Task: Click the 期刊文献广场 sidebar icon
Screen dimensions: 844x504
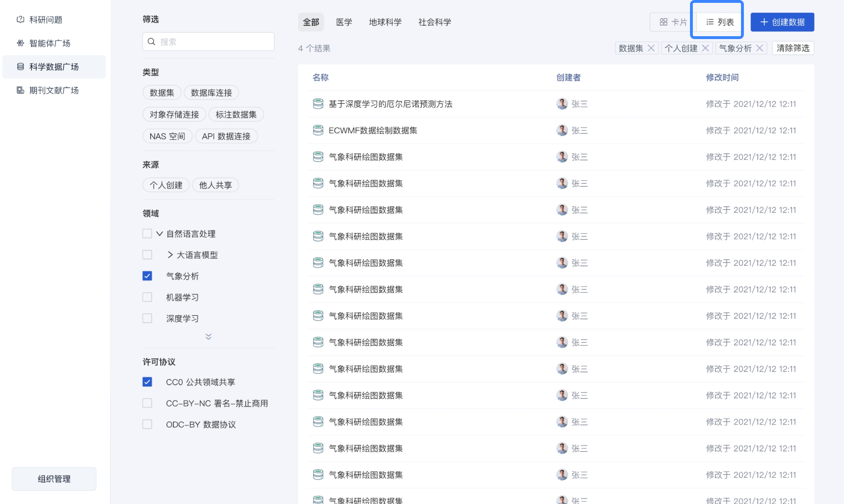Action: [x=21, y=90]
